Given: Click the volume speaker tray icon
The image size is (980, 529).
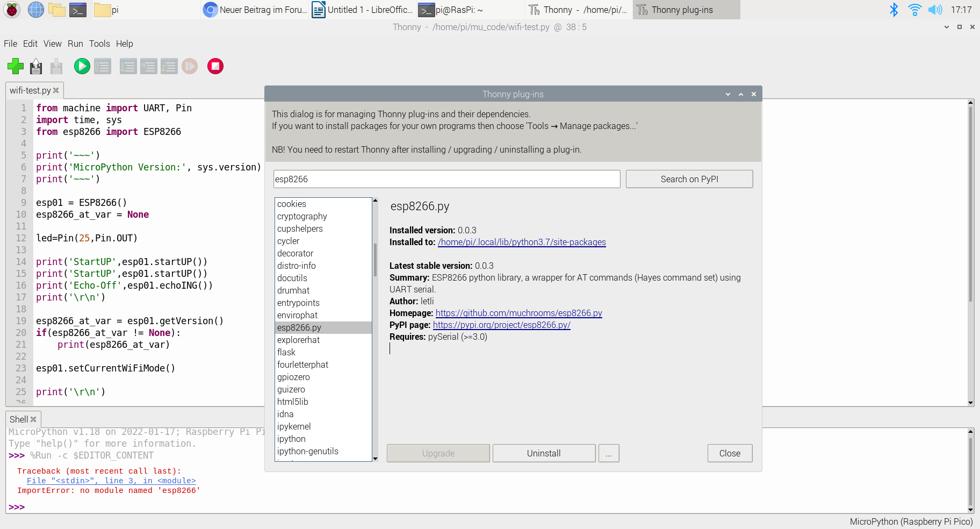Looking at the screenshot, I should coord(935,10).
